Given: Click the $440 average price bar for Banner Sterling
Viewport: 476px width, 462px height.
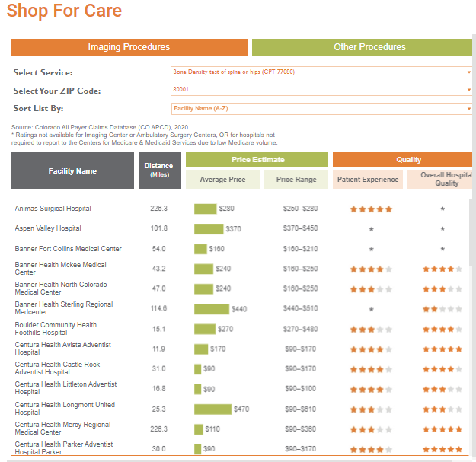Looking at the screenshot, I should click(x=212, y=309).
